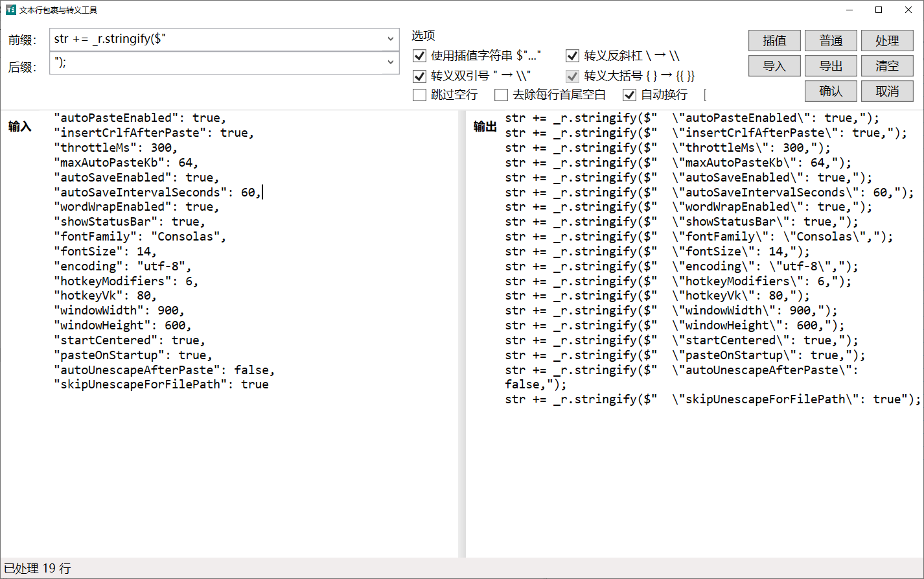Click input line "autoUnescapeAfterPaste": false,
Screen dimensions: 924x579
165,370
